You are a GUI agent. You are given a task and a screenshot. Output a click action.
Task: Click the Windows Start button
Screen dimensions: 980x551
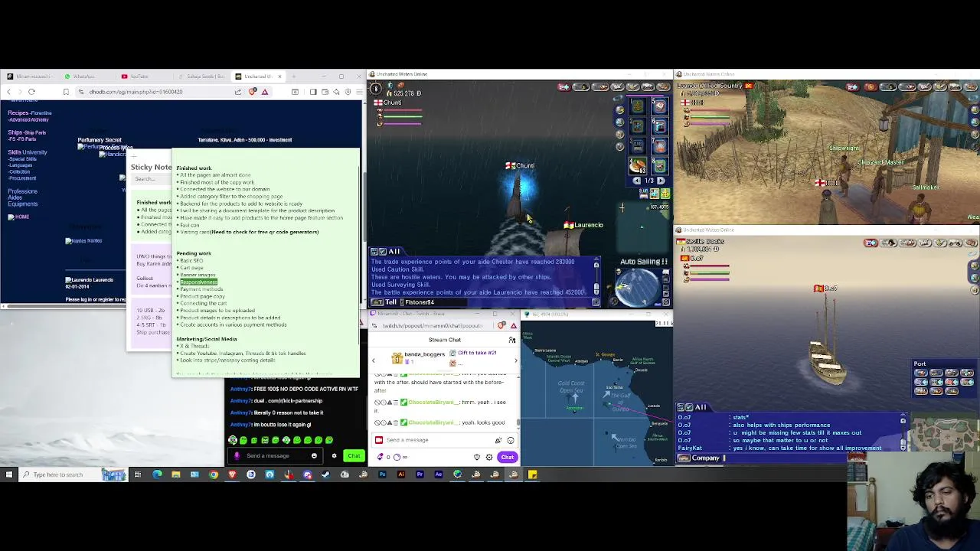9,474
